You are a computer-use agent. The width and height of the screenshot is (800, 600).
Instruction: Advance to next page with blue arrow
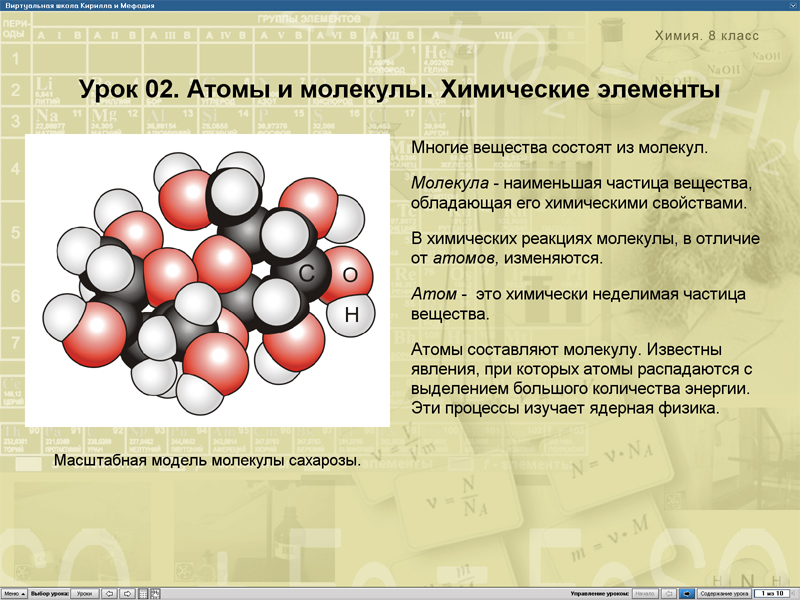pos(686,594)
